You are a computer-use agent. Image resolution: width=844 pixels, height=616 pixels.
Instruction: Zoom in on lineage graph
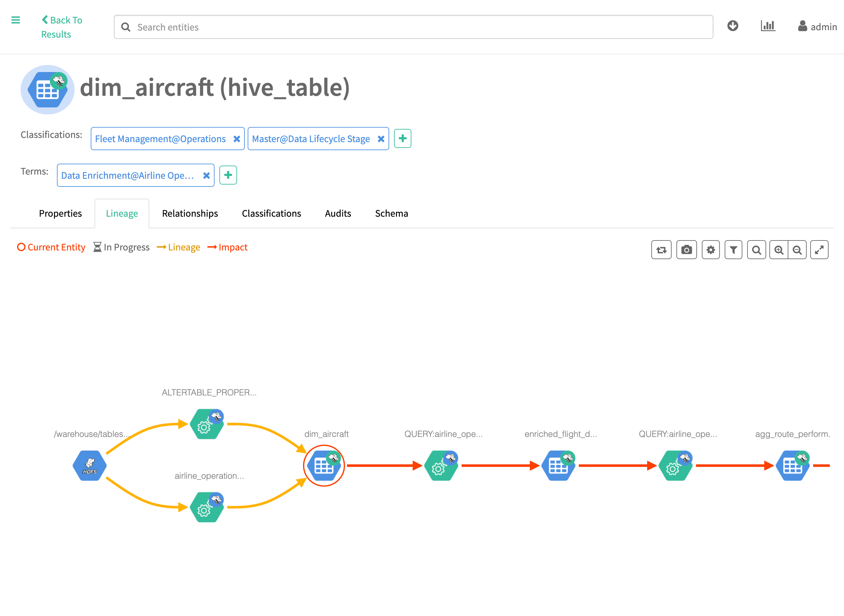779,250
